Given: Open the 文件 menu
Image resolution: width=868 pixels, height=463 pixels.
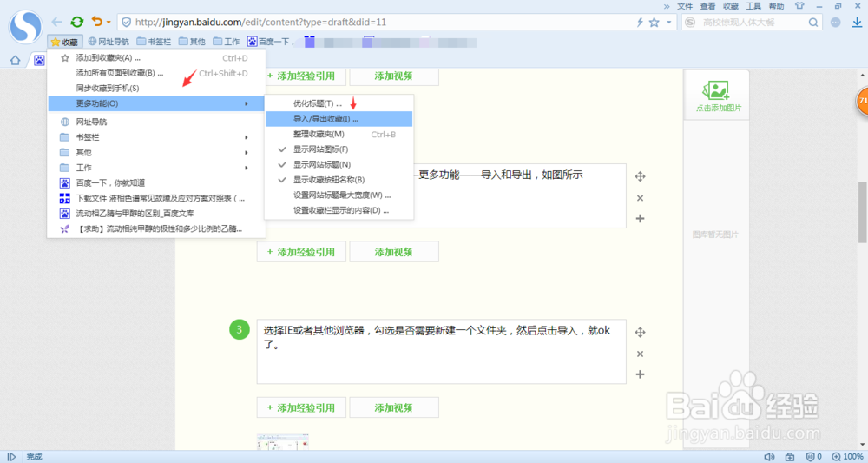Looking at the screenshot, I should coord(685,6).
